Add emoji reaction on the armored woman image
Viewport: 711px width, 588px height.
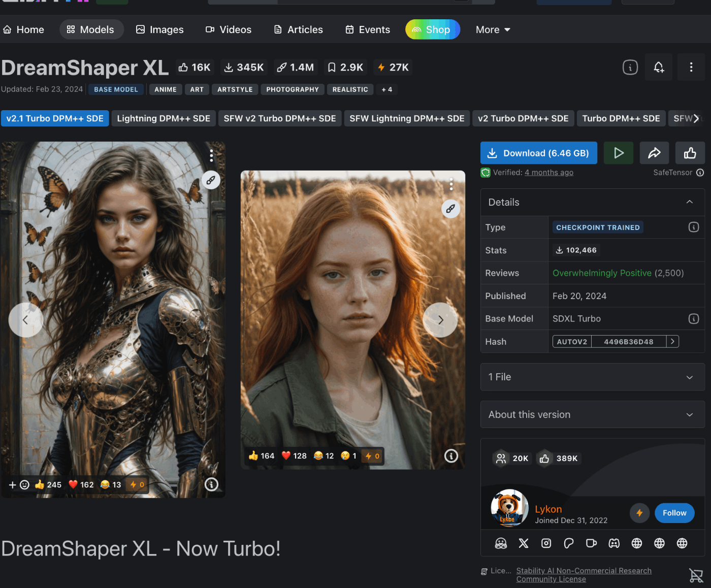coord(19,484)
